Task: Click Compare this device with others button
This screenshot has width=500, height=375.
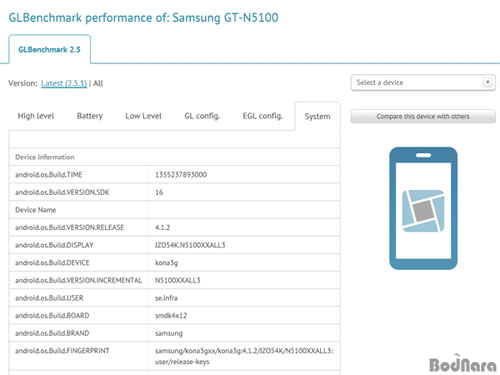Action: pyautogui.click(x=423, y=116)
